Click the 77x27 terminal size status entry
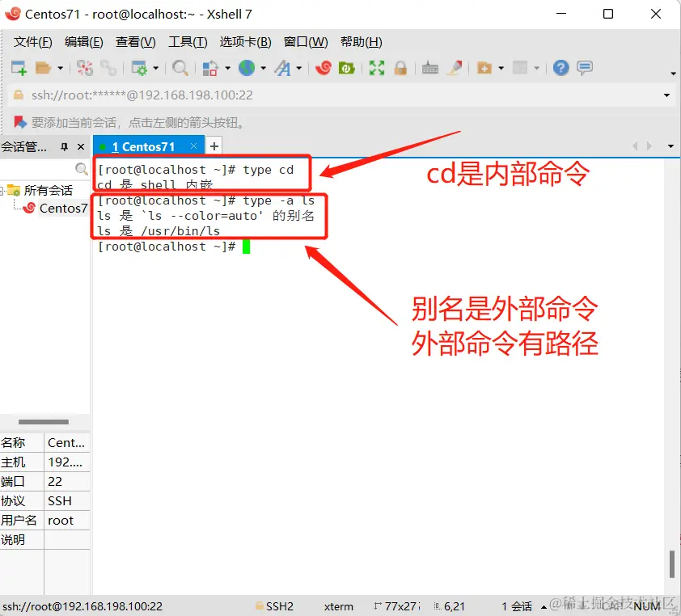This screenshot has width=681, height=616. pos(397,606)
